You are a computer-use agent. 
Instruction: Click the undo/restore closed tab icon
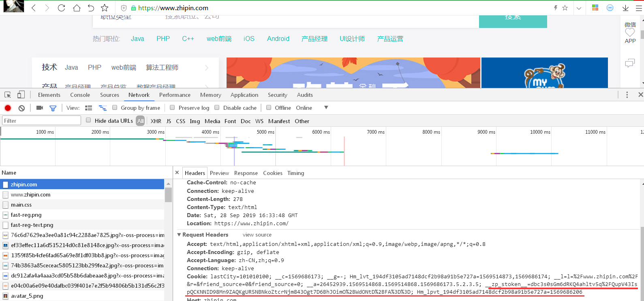pos(91,8)
